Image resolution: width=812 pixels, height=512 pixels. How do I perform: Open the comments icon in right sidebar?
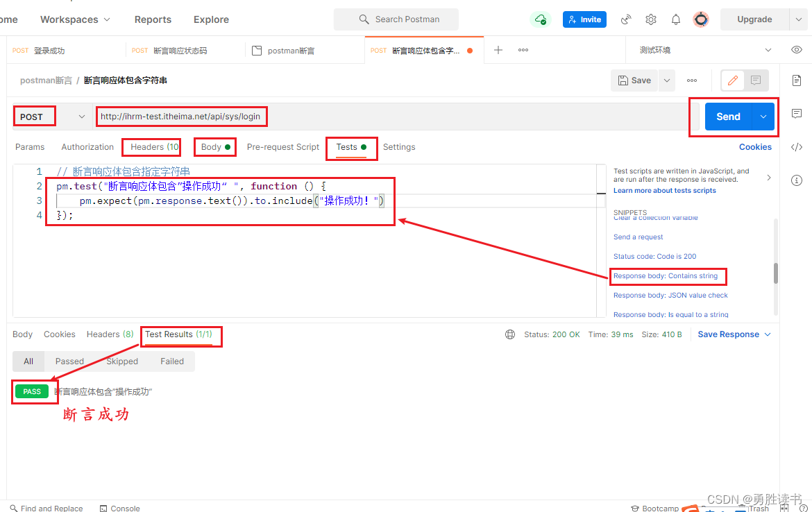797,113
